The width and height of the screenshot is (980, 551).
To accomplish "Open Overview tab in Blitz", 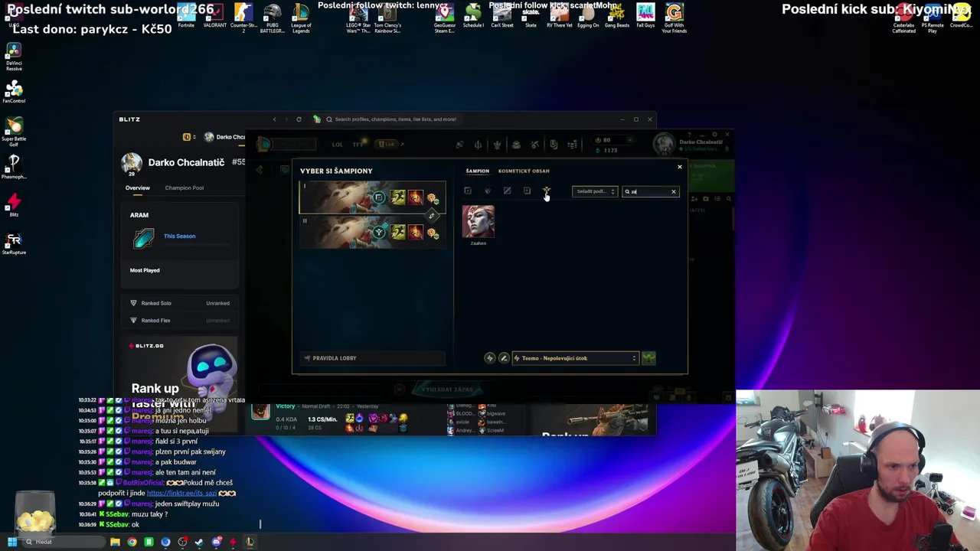I will click(138, 187).
